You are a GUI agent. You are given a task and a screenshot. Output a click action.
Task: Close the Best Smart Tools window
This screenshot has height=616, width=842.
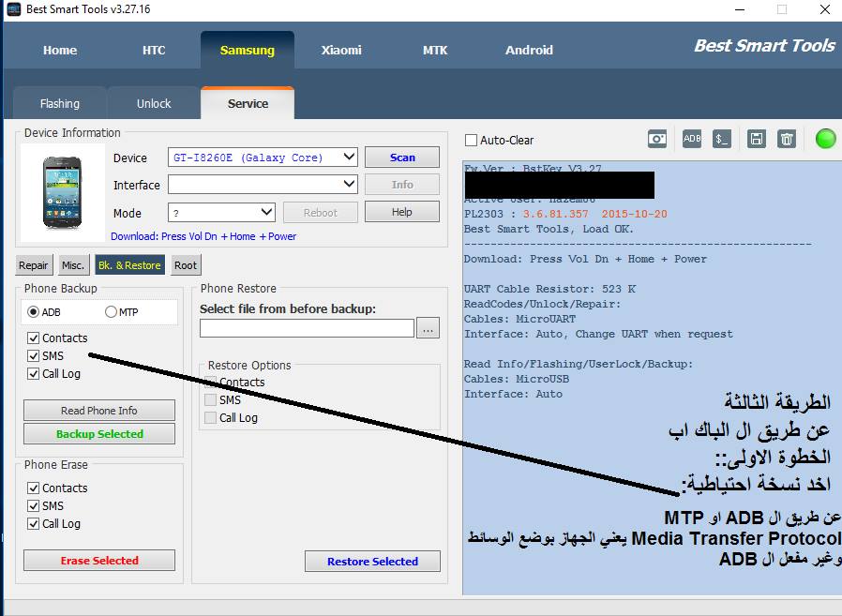coord(825,9)
